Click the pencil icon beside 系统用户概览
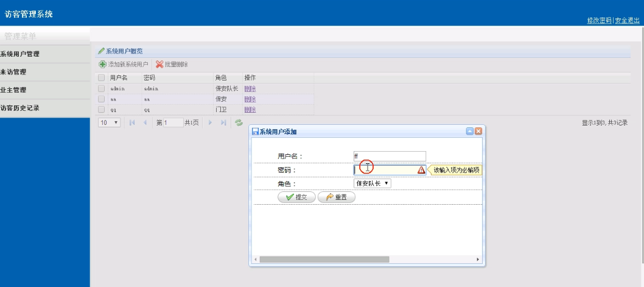The height and width of the screenshot is (287, 644). 101,51
